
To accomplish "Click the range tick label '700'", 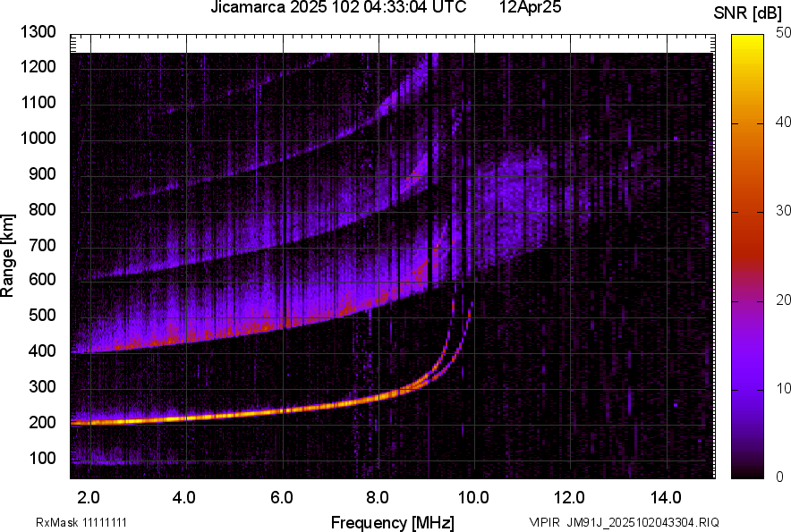I will point(42,245).
